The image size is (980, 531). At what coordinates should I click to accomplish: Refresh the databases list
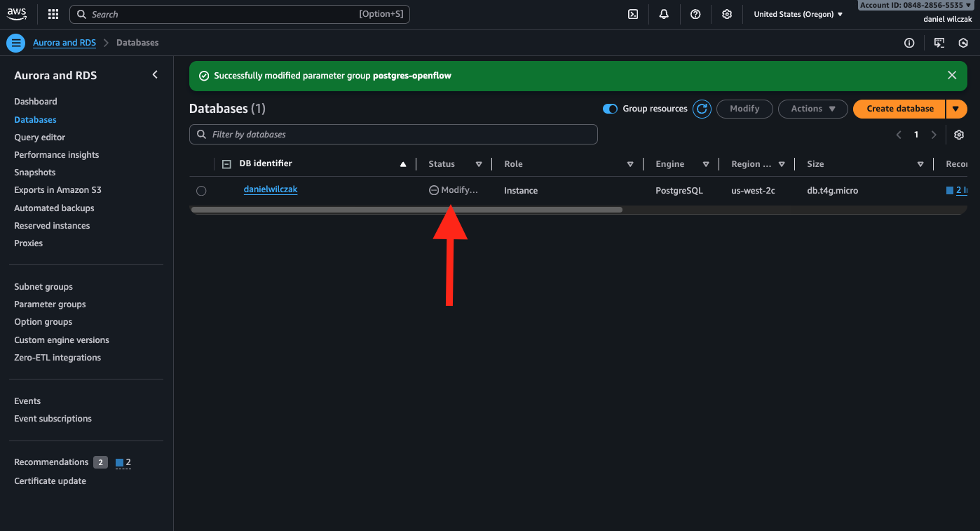[x=702, y=109]
